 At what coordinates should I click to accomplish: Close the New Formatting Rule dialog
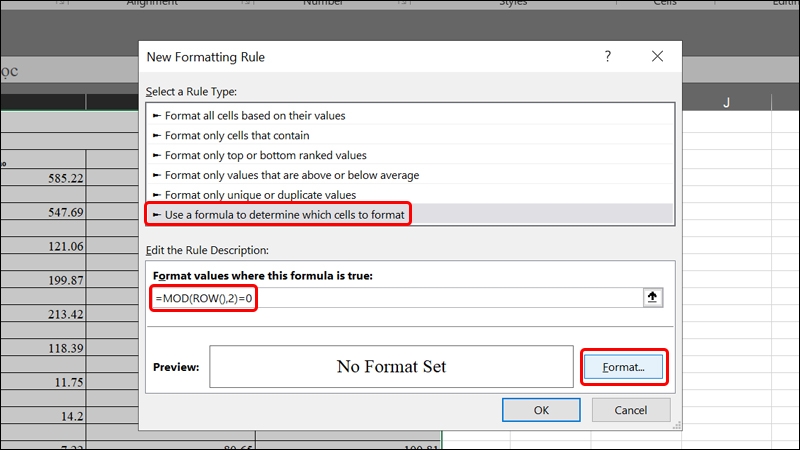657,56
